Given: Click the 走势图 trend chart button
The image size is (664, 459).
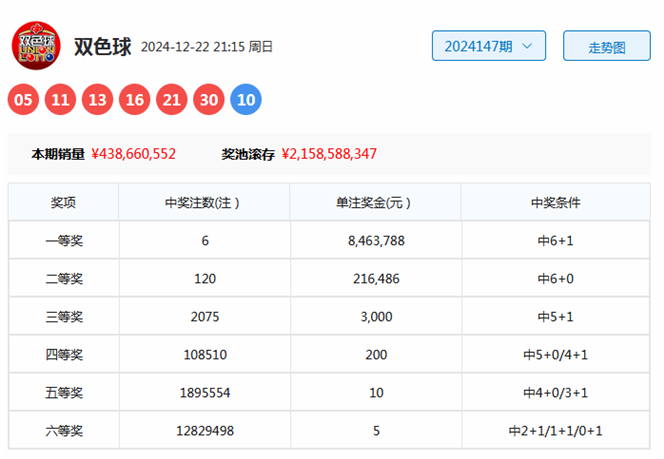Looking at the screenshot, I should tap(606, 46).
